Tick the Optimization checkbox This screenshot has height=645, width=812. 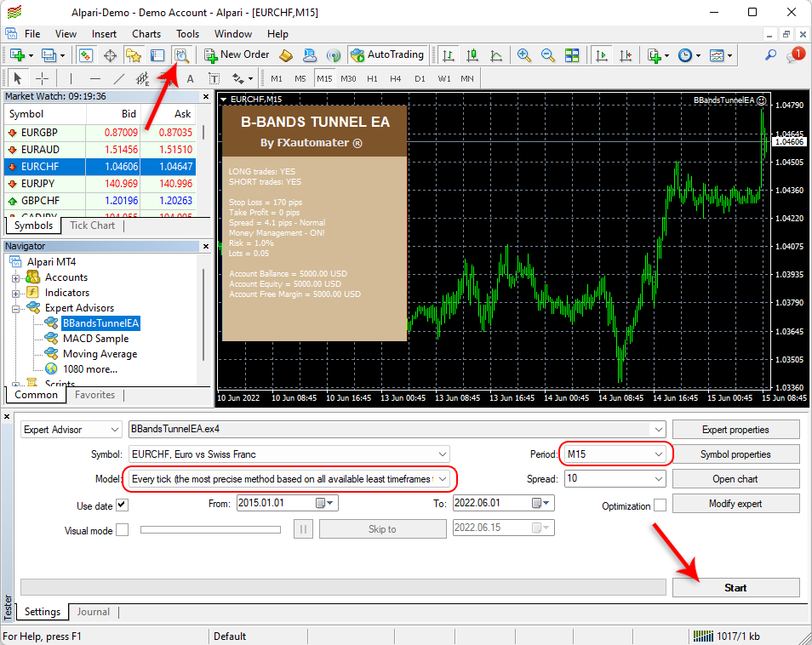click(660, 505)
